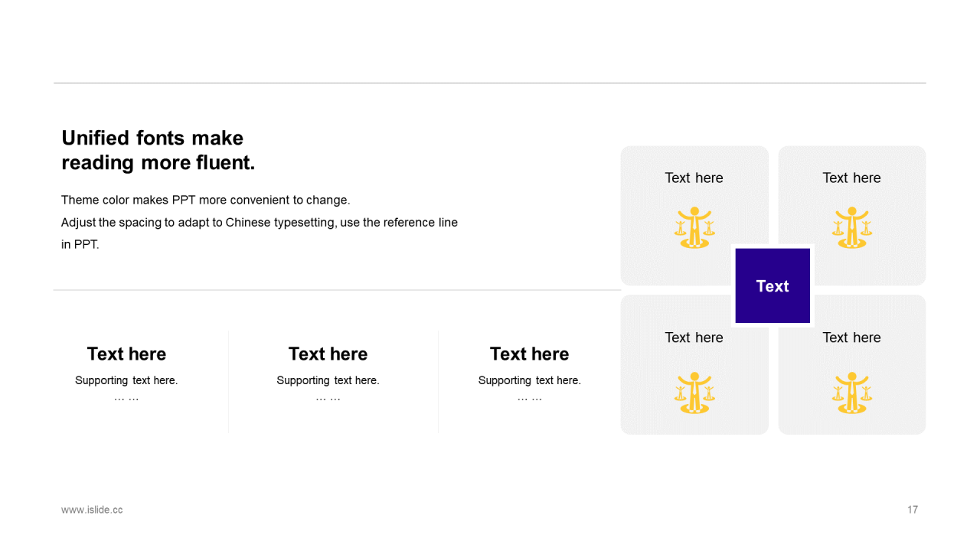980x551 pixels.
Task: Select the middle bold "Text here" heading
Action: tap(328, 354)
